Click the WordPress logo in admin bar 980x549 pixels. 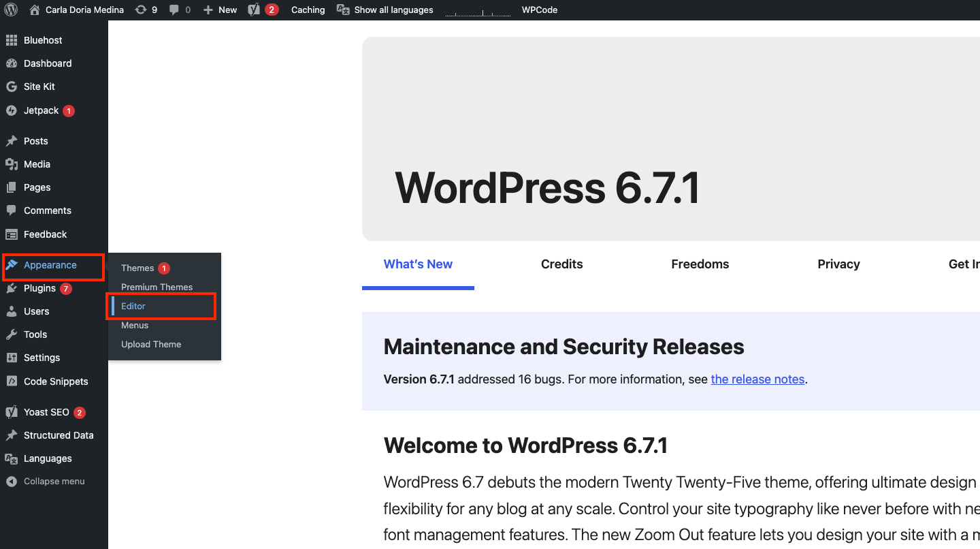pyautogui.click(x=11, y=10)
